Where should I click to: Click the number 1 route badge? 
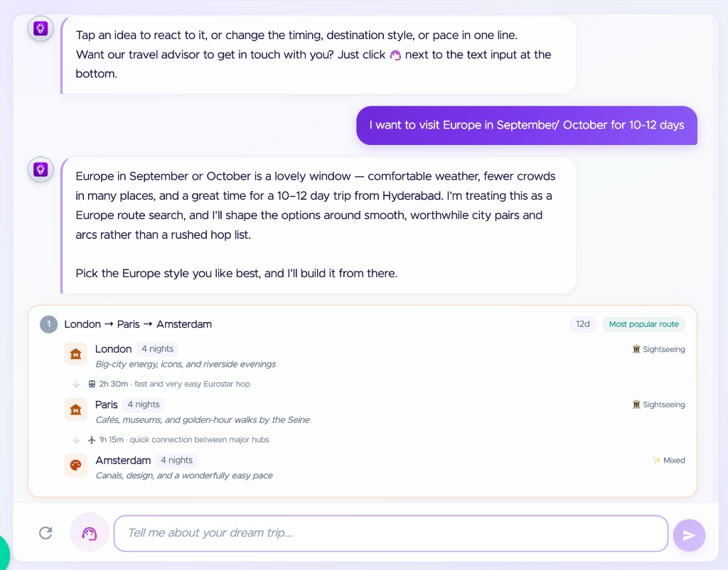[49, 325]
